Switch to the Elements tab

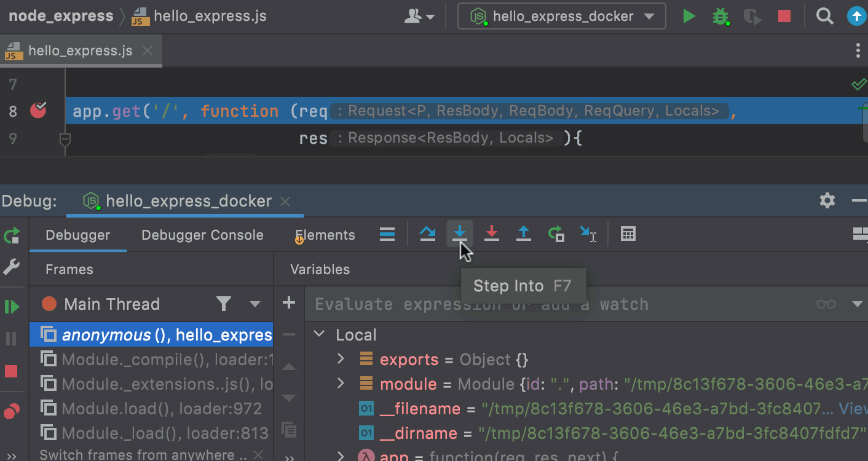325,235
